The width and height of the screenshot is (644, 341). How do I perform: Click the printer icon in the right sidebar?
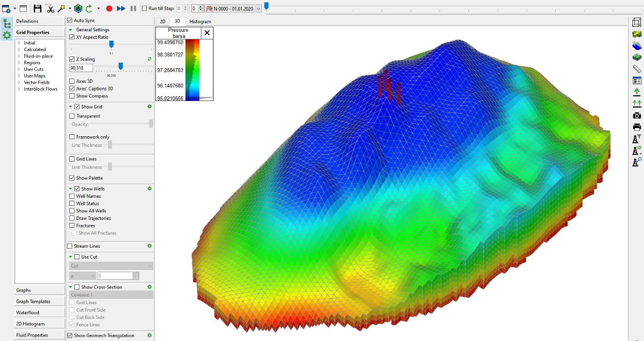(637, 127)
